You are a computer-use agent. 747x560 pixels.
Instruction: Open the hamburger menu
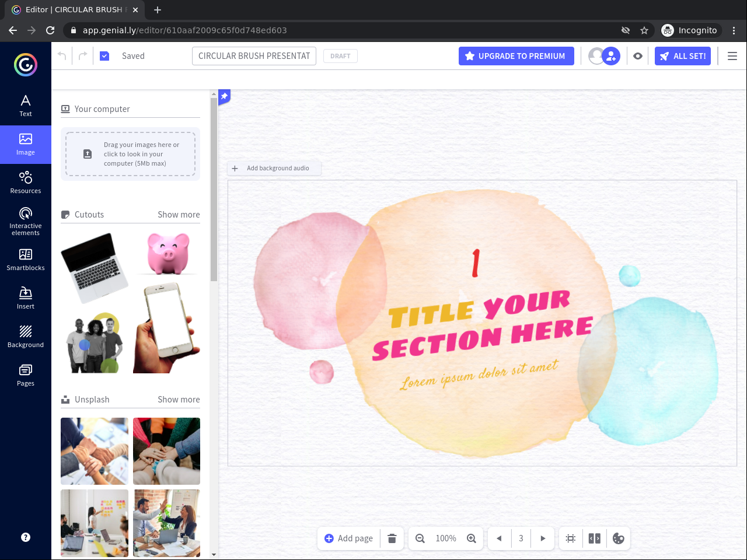[732, 56]
